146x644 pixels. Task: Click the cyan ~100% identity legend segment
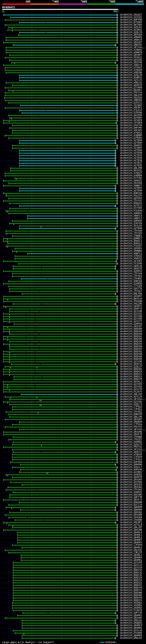click(130, 4)
